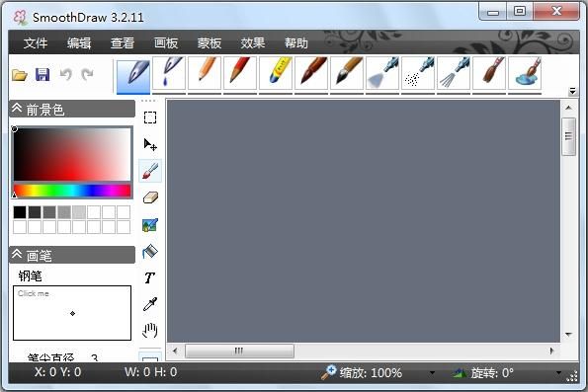Screen dimensions: 588x392
Task: Click the SmoothDraw flower icon in title bar
Action: click(x=20, y=17)
